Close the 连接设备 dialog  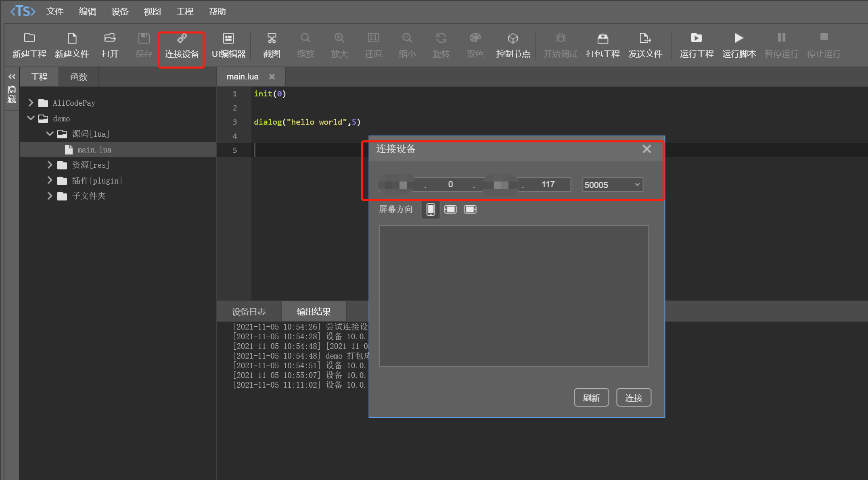(x=646, y=149)
